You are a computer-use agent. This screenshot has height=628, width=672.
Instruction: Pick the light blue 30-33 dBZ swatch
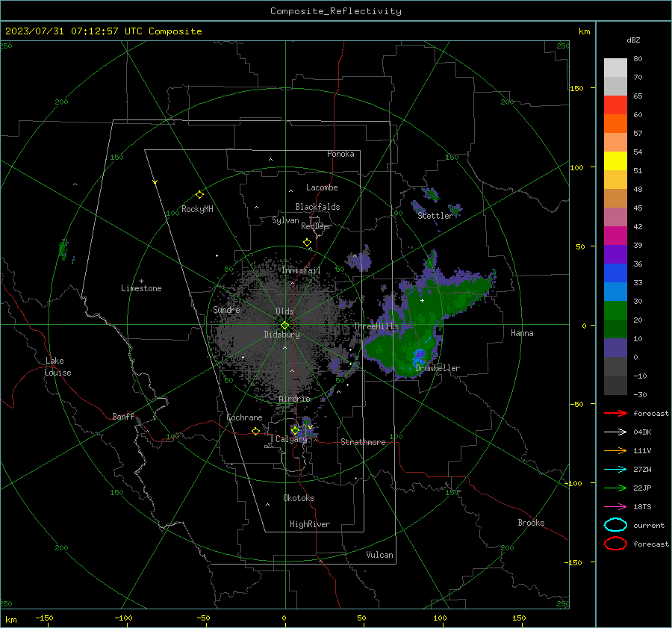click(x=615, y=292)
